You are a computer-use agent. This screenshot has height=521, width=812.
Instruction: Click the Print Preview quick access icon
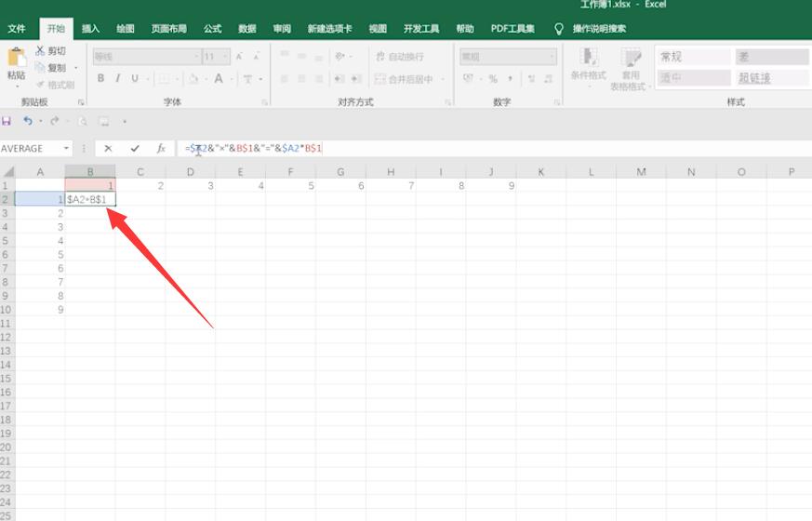coord(83,121)
